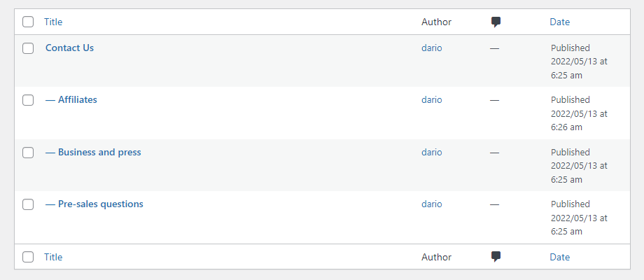The width and height of the screenshot is (644, 280).
Task: Select the Affiliates page checkbox
Action: click(x=28, y=100)
